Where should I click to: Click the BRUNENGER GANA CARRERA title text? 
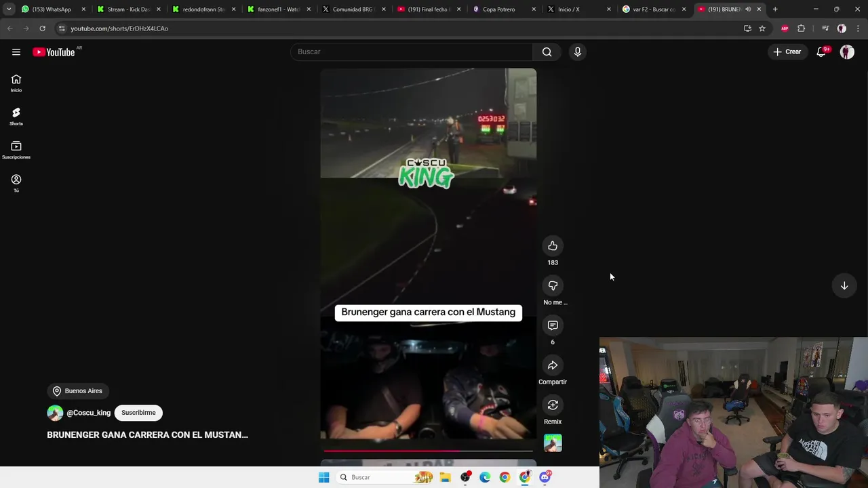pos(147,435)
